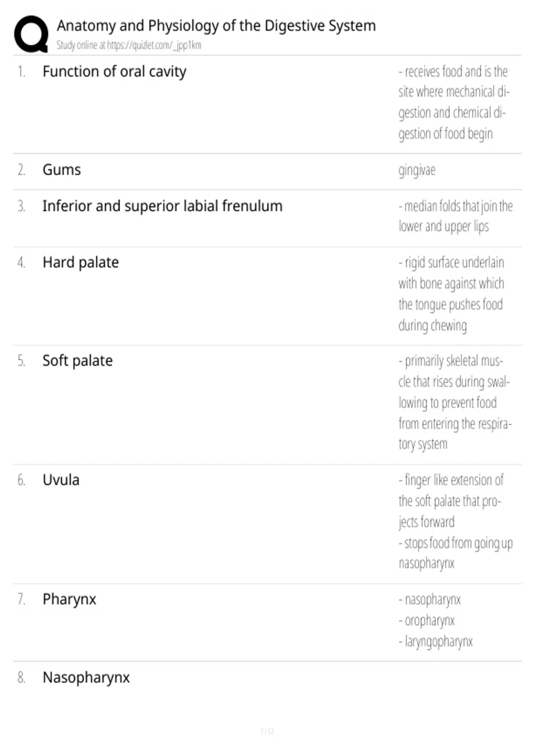Click the oral cavity definition starting 'receives food'
This screenshot has height=756, width=534.
[454, 102]
